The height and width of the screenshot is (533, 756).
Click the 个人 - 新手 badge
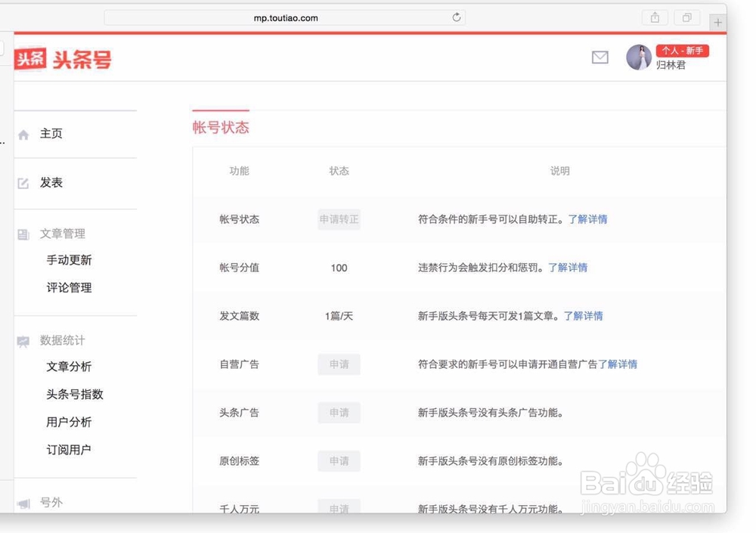(x=682, y=50)
